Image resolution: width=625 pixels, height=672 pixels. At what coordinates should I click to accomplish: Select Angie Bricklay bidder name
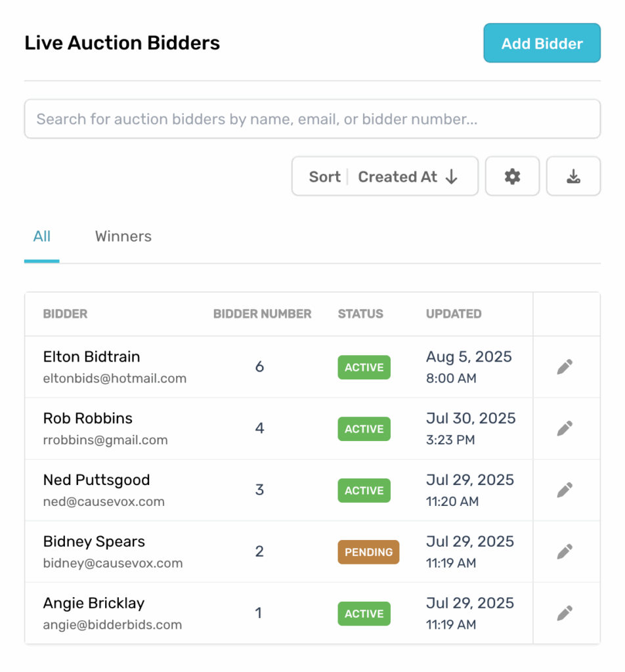93,604
